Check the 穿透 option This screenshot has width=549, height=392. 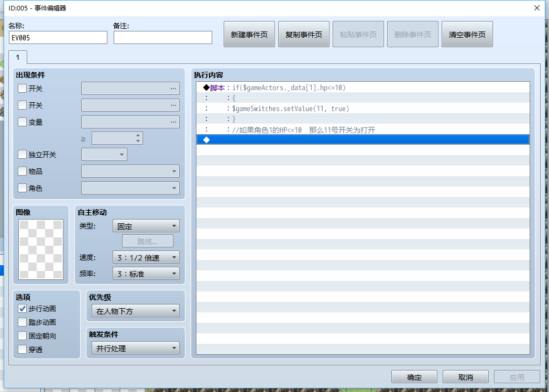[x=22, y=350]
